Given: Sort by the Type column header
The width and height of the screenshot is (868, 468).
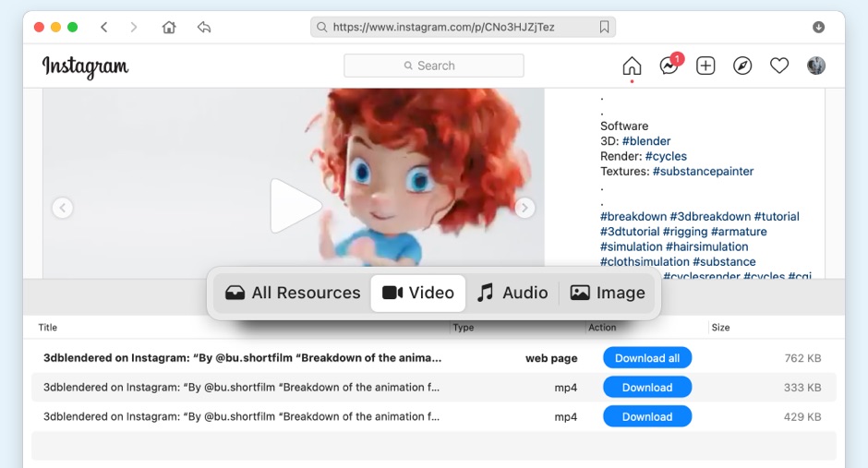Looking at the screenshot, I should coord(464,328).
